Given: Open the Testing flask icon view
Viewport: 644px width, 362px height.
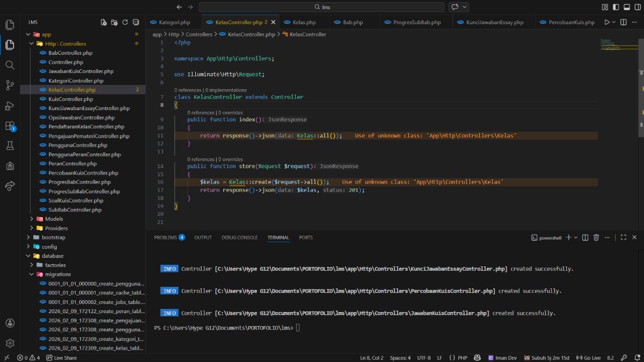Looking at the screenshot, I should coord(10,146).
